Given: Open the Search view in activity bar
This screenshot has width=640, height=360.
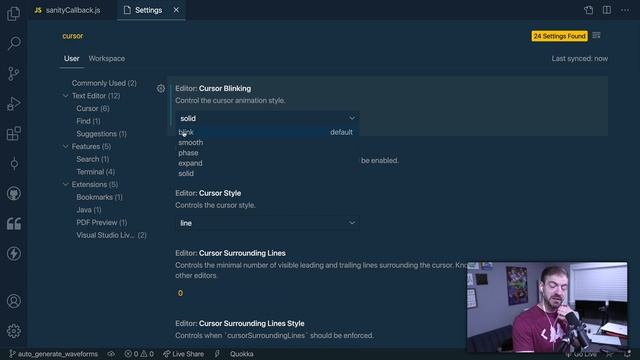Looking at the screenshot, I should point(14,43).
